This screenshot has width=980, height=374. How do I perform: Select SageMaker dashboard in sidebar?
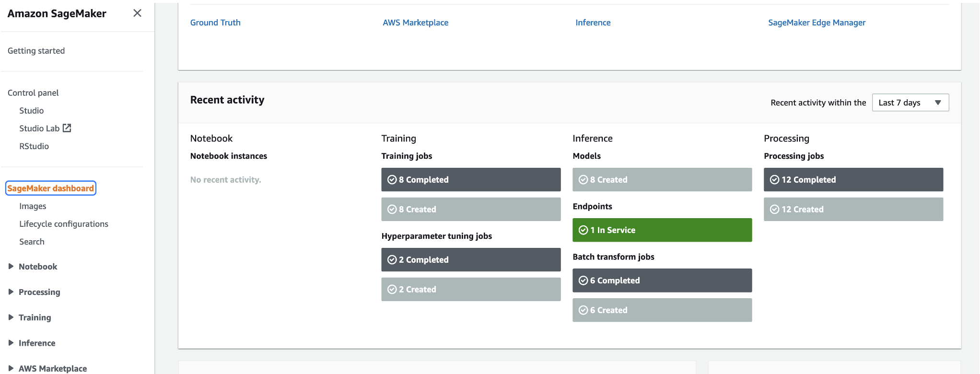(50, 188)
